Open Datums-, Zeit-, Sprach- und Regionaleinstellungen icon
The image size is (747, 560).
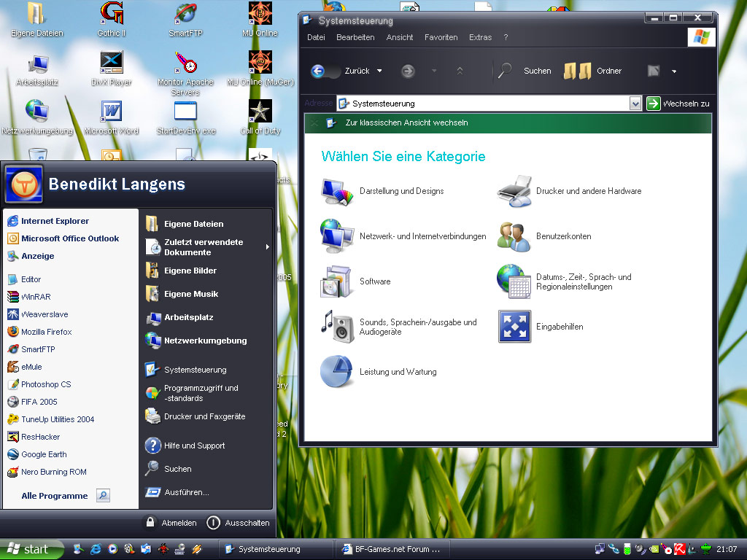tap(514, 281)
